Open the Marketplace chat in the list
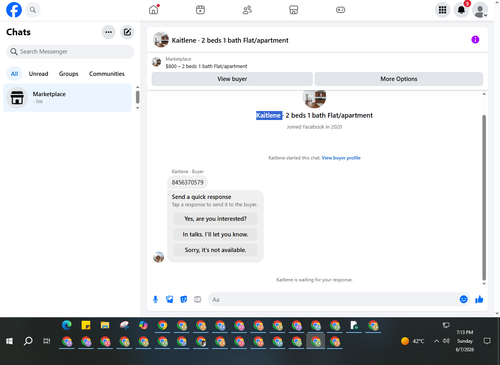 click(68, 98)
